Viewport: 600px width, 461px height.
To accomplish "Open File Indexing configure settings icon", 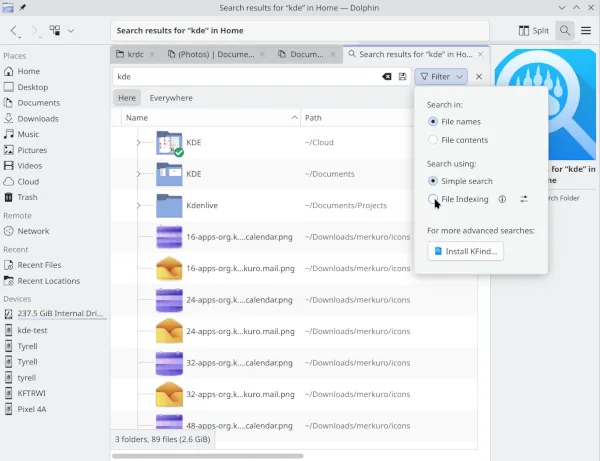I will pos(524,199).
